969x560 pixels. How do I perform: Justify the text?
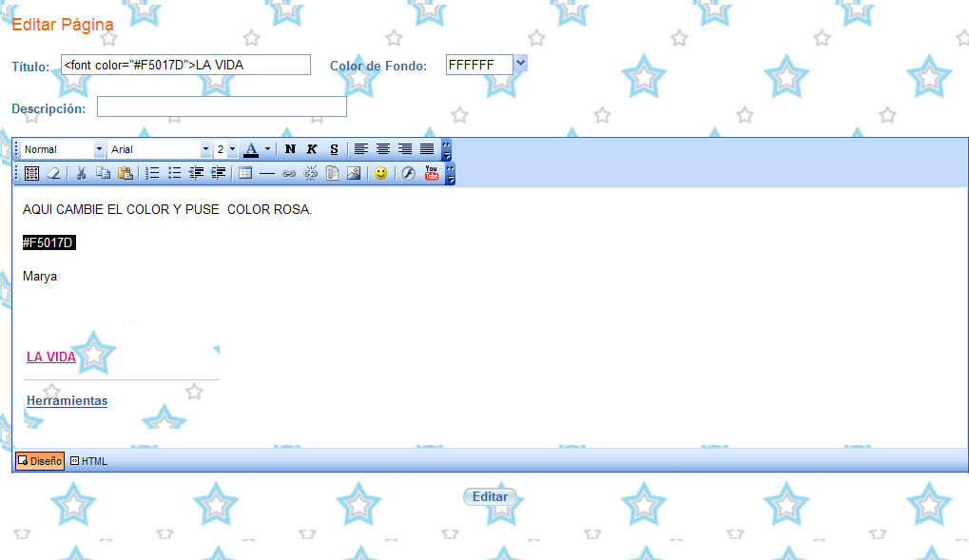[x=427, y=149]
